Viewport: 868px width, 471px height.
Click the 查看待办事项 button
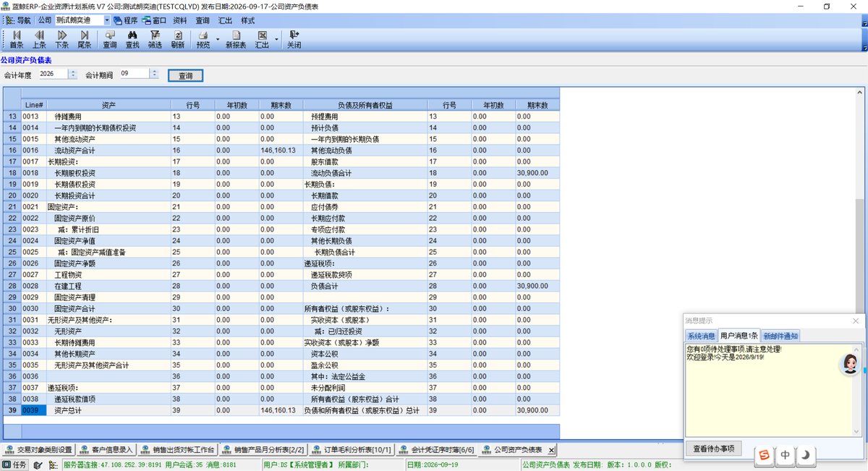tap(713, 449)
